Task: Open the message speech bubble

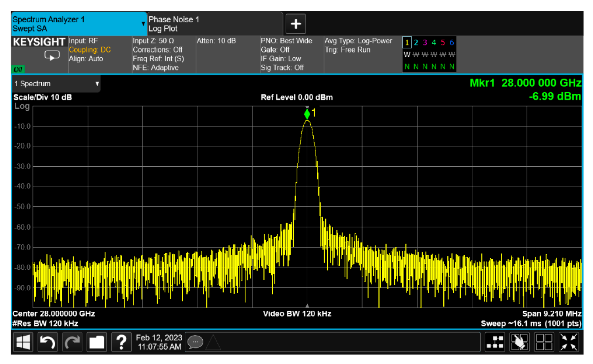Action: coord(195,342)
